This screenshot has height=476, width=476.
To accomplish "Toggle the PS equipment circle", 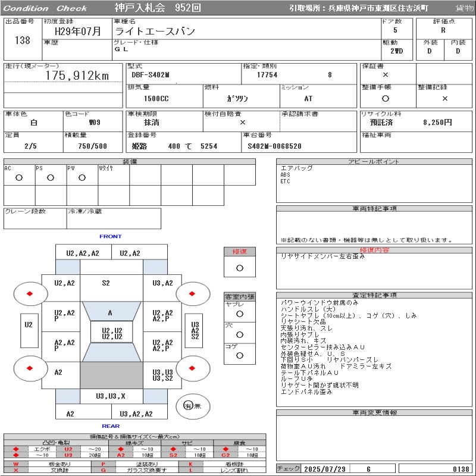I will (51, 177).
